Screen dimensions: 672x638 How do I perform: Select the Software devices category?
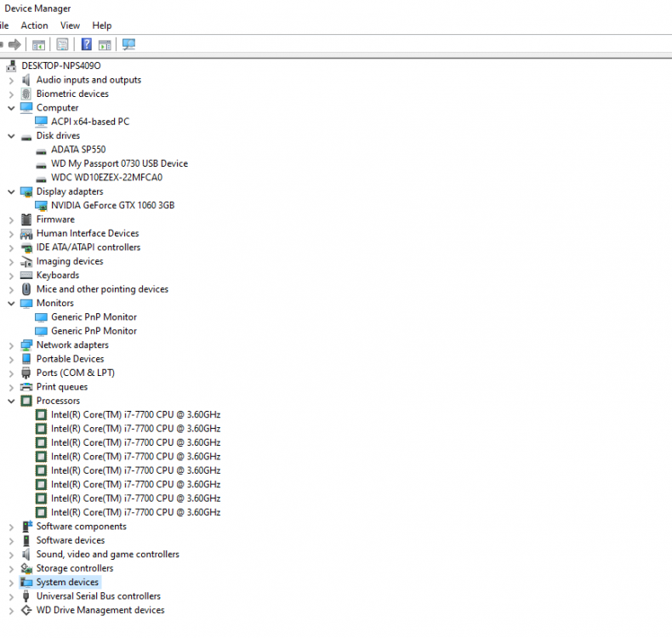(71, 540)
